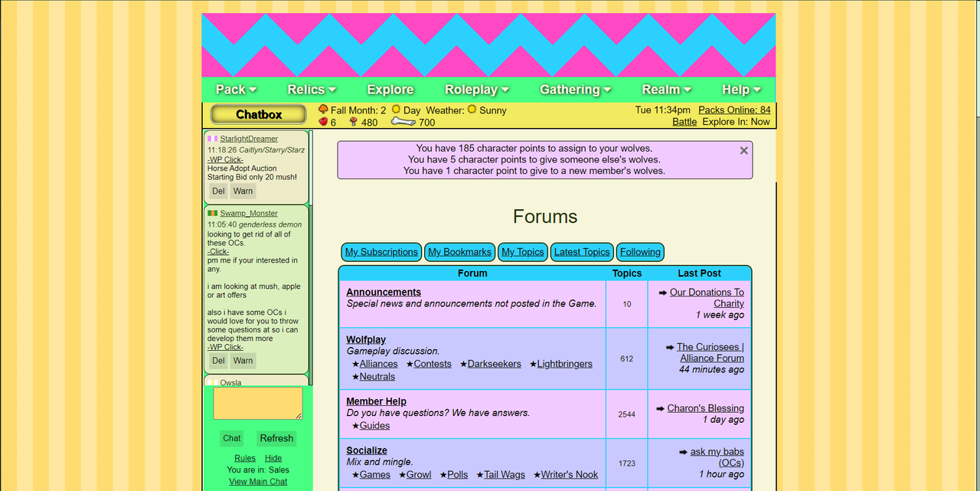The height and width of the screenshot is (491, 980).
Task: Open the Writer's Nook subforum
Action: tap(570, 475)
